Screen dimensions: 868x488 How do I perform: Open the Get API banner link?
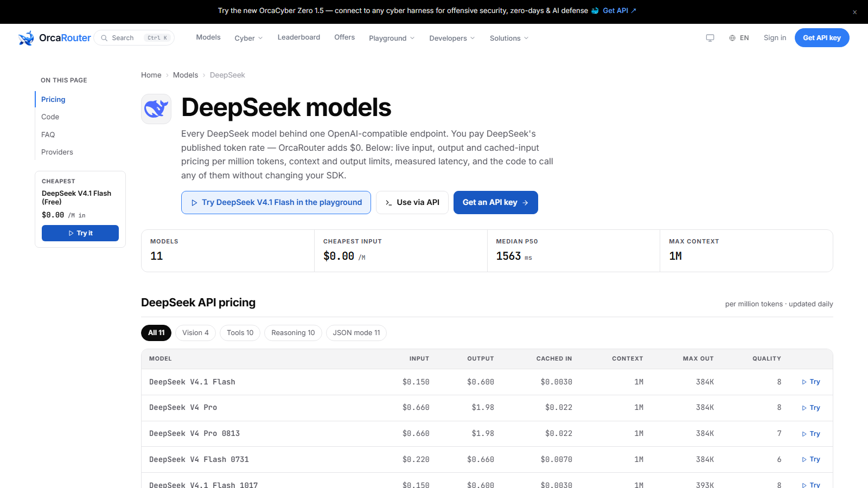tap(619, 11)
